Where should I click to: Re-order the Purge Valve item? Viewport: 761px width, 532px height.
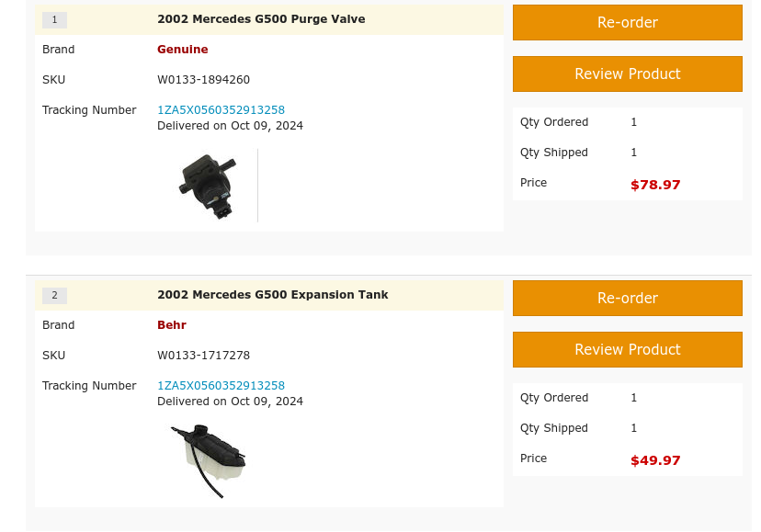[627, 23]
